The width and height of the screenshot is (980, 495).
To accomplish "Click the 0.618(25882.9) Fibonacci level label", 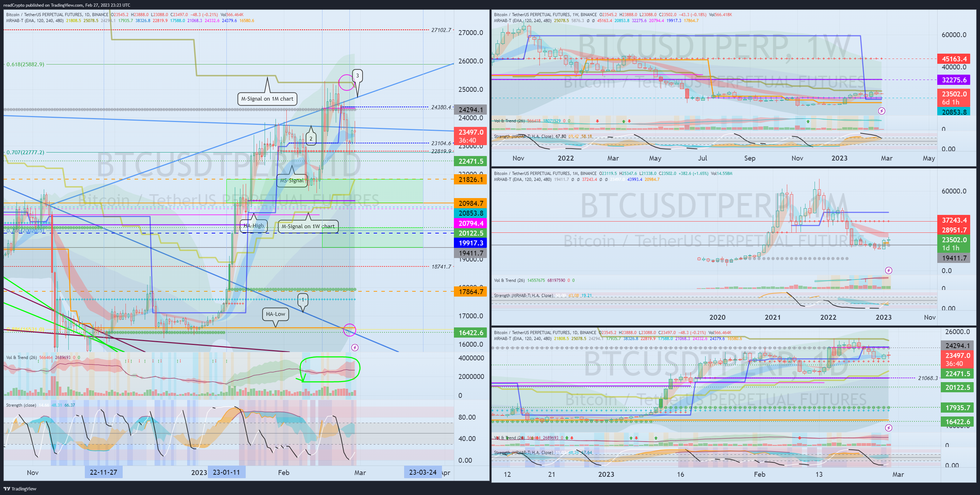I will coord(25,64).
